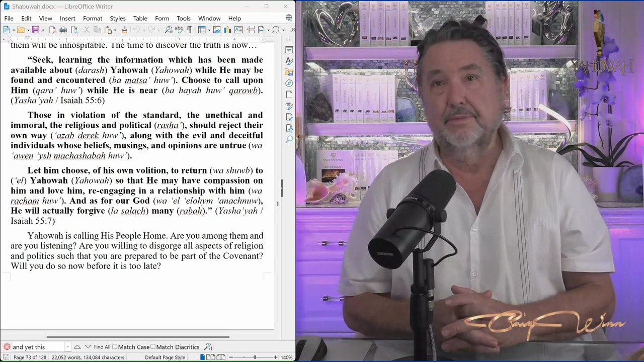Open sidebar Find deck magnifier icon
The width and height of the screenshot is (644, 362).
click(289, 139)
